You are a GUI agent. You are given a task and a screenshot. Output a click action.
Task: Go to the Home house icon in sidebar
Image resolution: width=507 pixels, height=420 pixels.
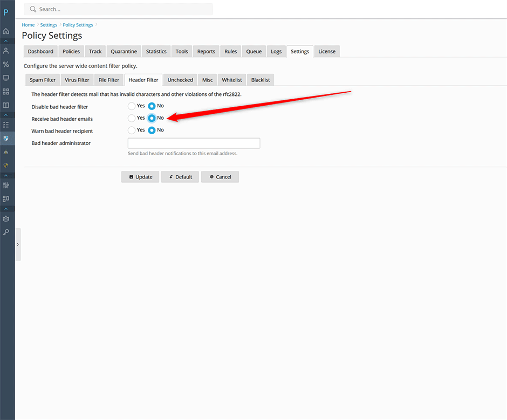coord(6,31)
